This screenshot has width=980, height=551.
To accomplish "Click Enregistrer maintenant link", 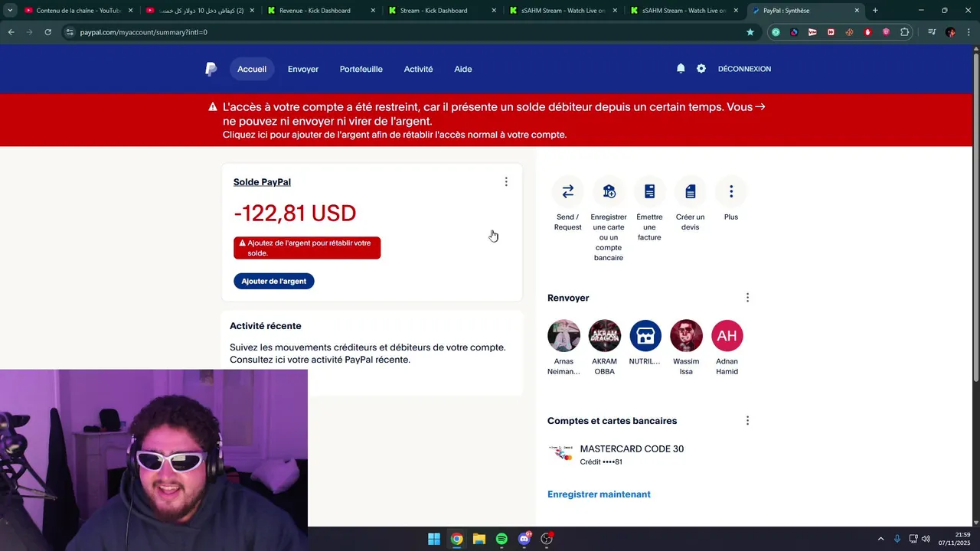I will [599, 494].
